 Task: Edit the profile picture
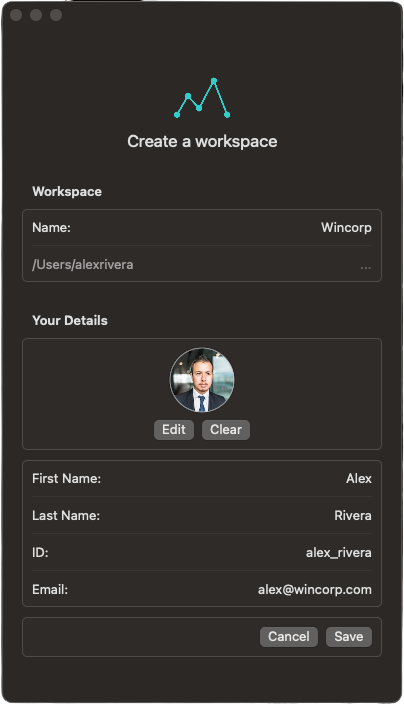pos(174,430)
